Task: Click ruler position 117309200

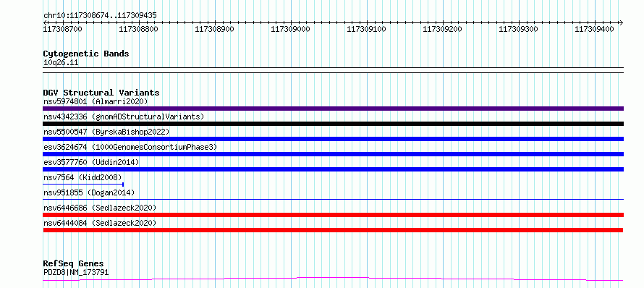Action: tap(443, 29)
